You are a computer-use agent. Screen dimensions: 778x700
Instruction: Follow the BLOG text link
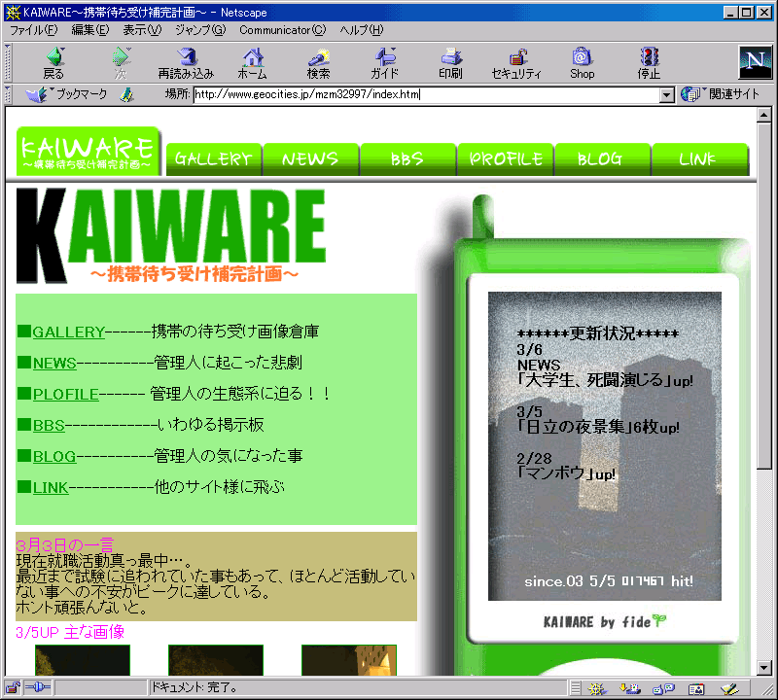pos(54,456)
